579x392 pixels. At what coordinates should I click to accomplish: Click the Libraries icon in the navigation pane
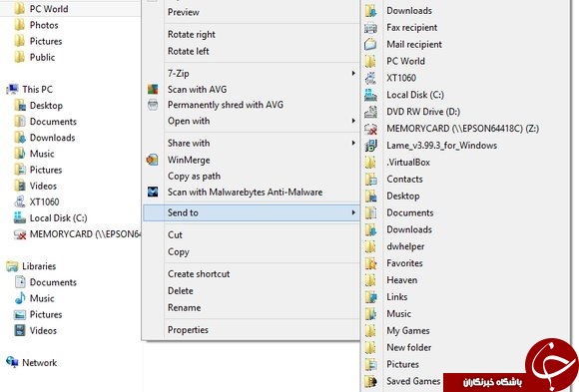pyautogui.click(x=12, y=266)
